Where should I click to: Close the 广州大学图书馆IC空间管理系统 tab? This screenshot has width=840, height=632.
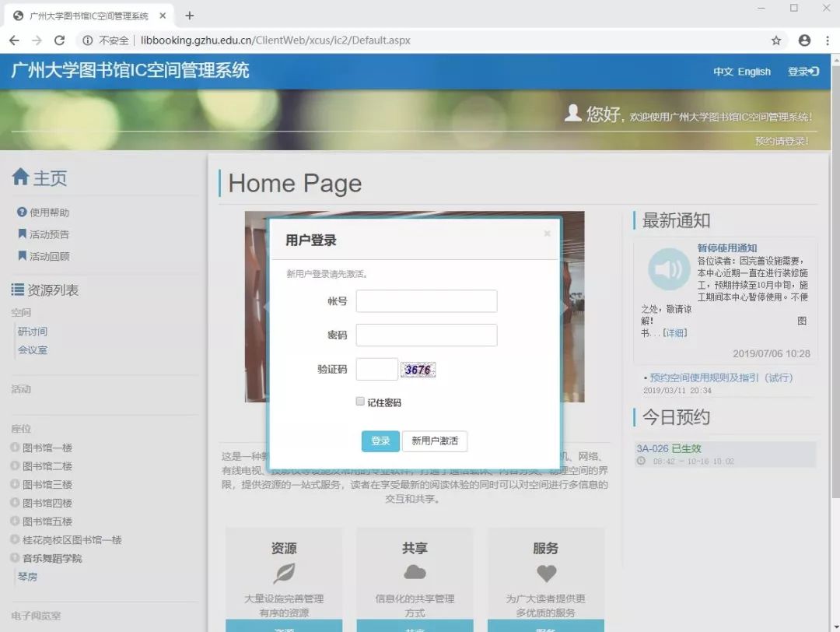click(163, 16)
